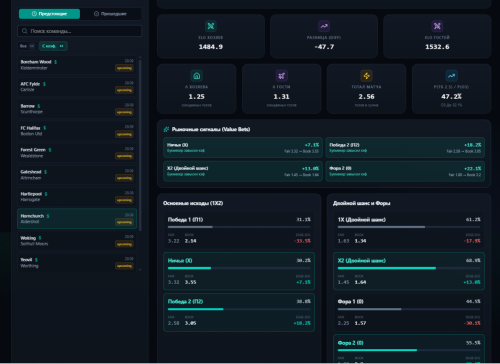Click the chart icon above 47.2%
The image size is (500, 364).
pos(451,76)
